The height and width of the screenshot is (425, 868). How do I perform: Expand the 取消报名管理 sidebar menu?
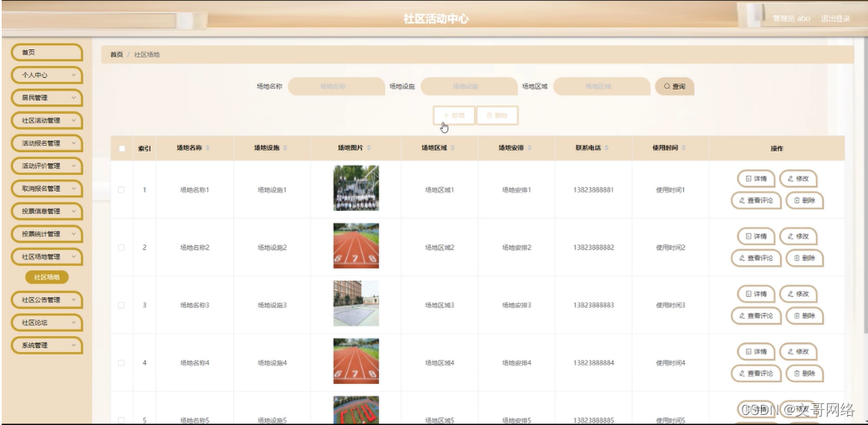click(x=47, y=189)
